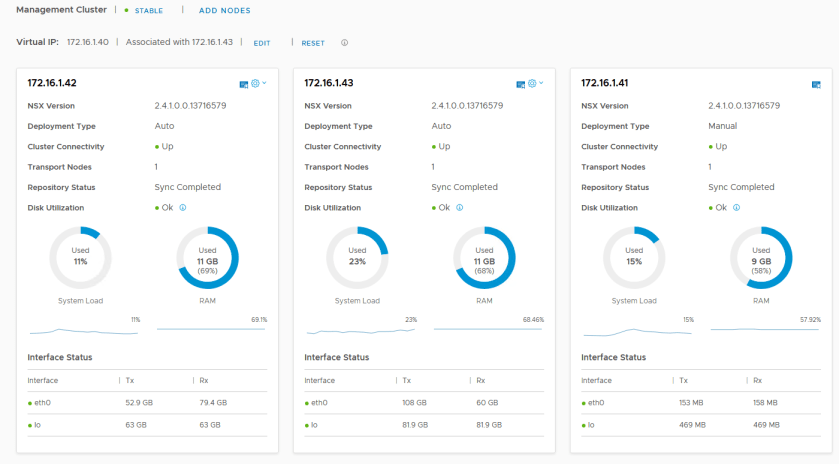
Task: Click the STABLE cluster status link
Action: click(148, 11)
